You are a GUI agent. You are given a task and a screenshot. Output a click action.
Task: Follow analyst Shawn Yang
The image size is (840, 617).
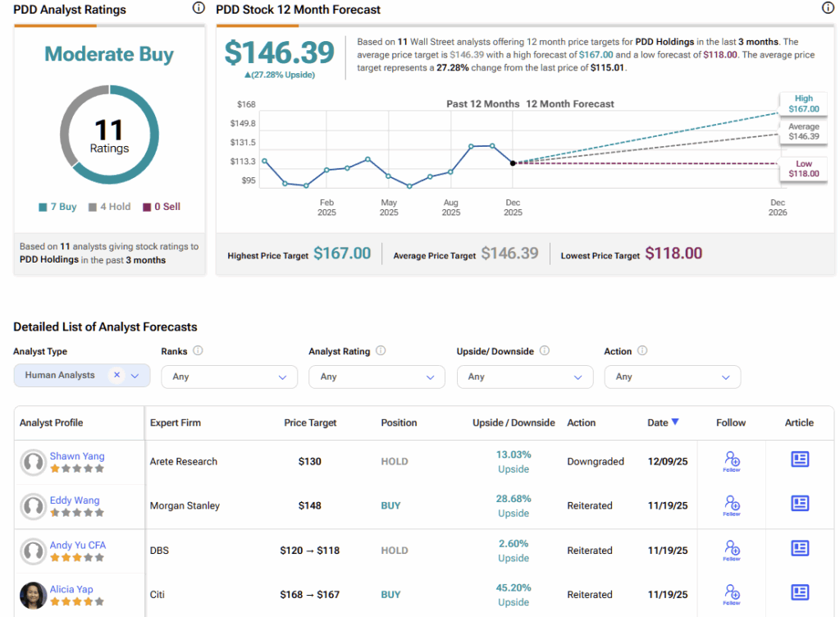coord(732,460)
